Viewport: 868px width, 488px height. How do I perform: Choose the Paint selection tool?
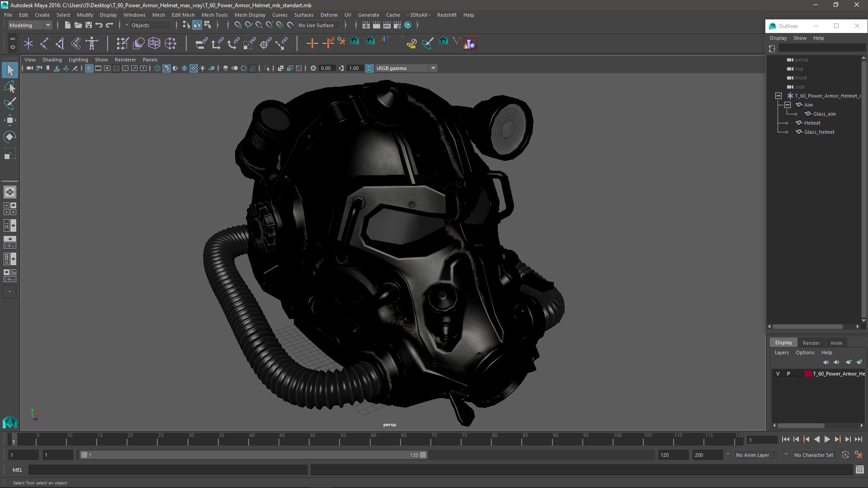click(x=10, y=103)
